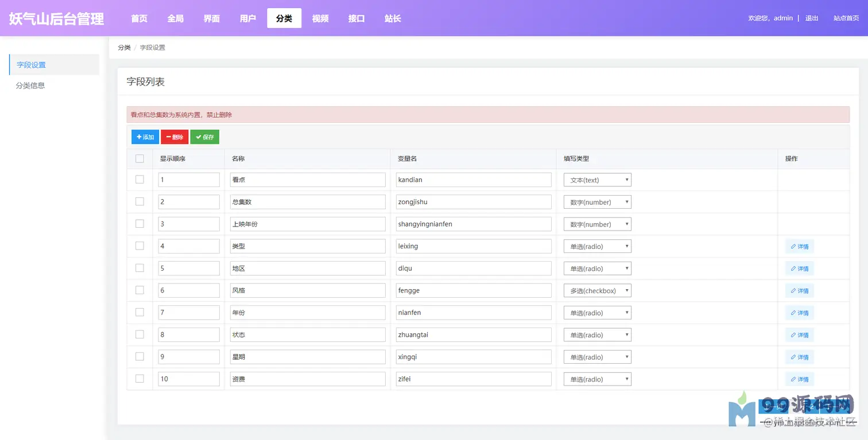Click the variable field containing xingqi
The width and height of the screenshot is (868, 440).
(x=474, y=357)
